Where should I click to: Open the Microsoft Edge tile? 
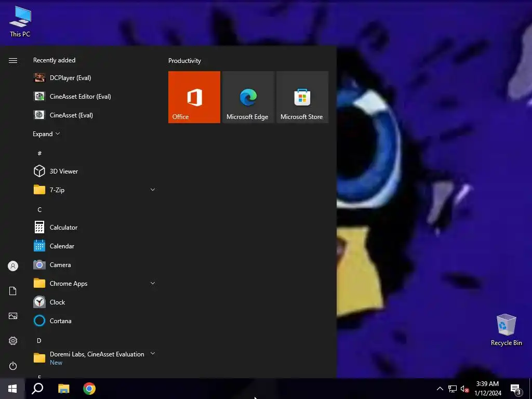(248, 97)
